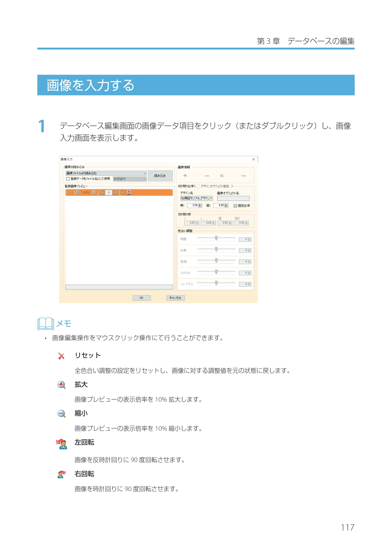Click the 明度 value spinner arrows
392x555 pixels.
point(249,239)
